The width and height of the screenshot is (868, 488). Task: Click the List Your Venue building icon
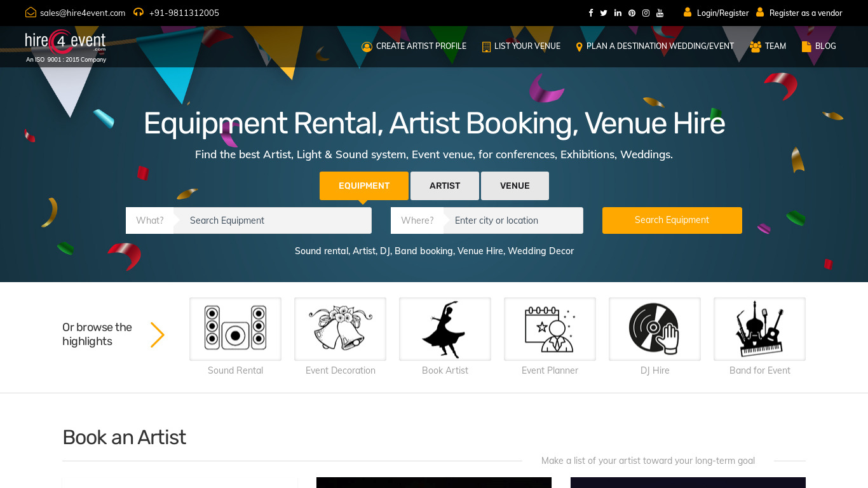486,46
